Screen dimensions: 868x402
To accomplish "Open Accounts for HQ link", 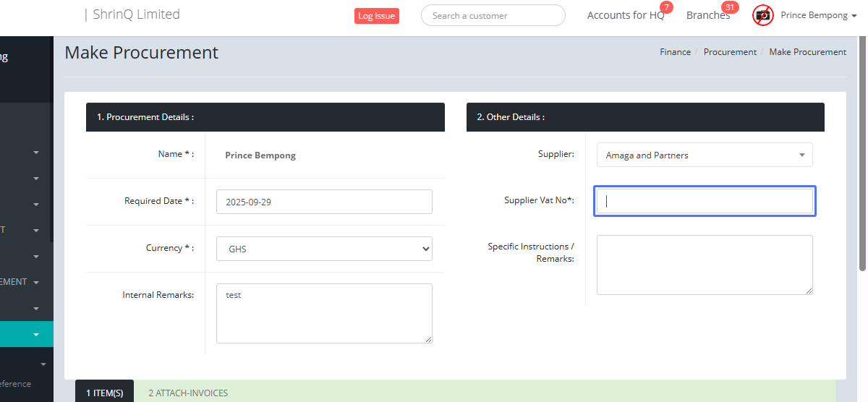I will [x=625, y=15].
